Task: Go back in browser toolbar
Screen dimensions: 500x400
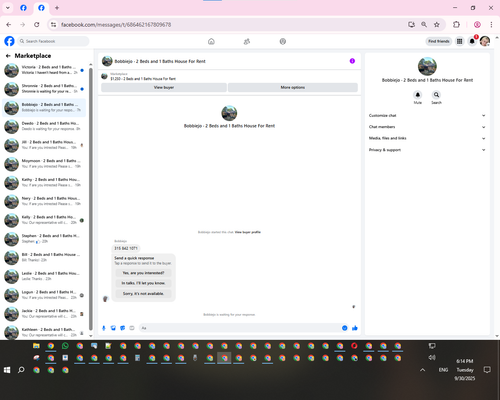Action: (9, 24)
